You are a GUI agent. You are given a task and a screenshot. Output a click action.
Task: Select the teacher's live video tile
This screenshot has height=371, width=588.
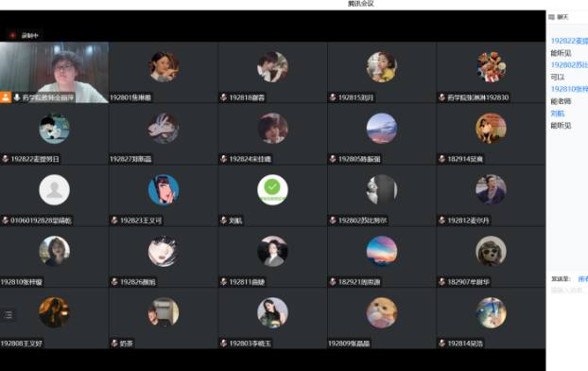tap(55, 72)
